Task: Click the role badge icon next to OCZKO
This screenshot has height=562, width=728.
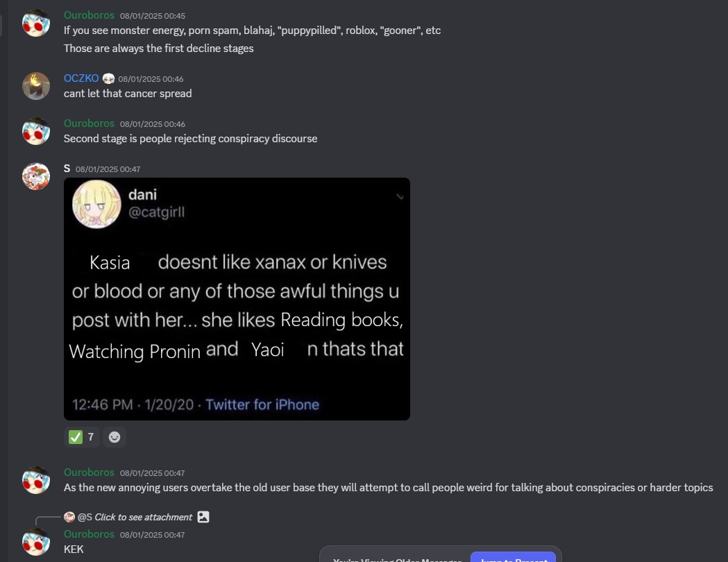Action: tap(108, 78)
